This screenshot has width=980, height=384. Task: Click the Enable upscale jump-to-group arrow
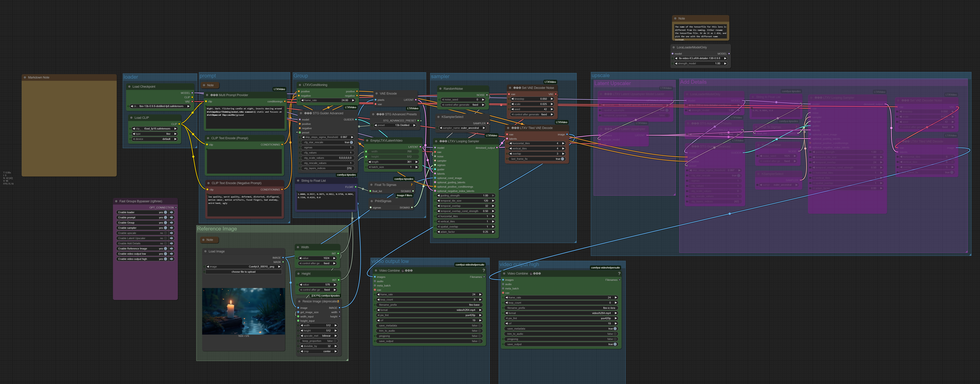[172, 233]
